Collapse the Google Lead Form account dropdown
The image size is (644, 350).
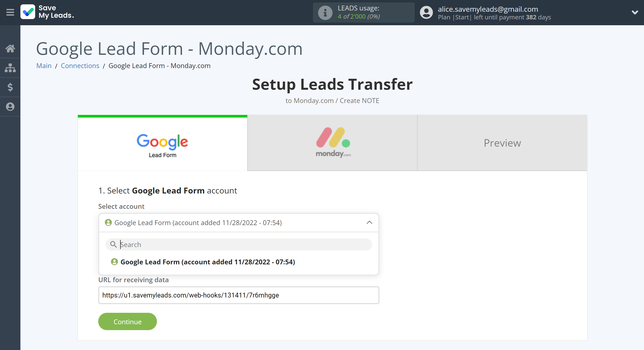[369, 222]
